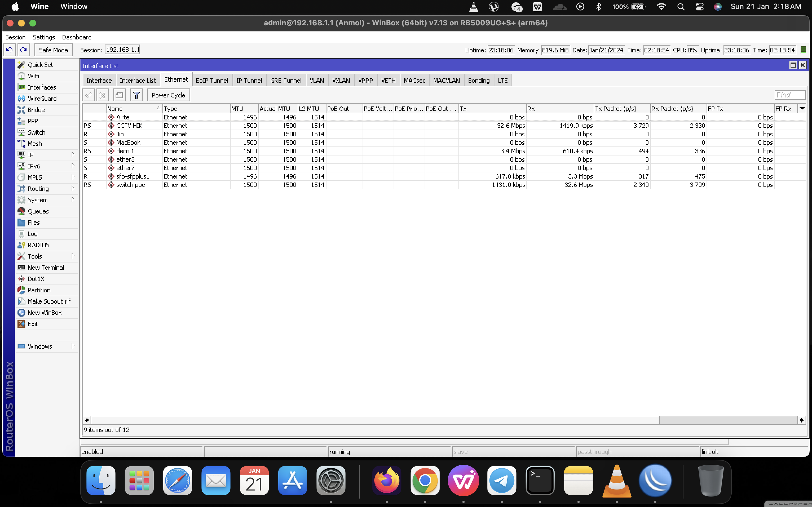This screenshot has width=812, height=507.
Task: Open Bridge in the sidebar
Action: pyautogui.click(x=36, y=110)
